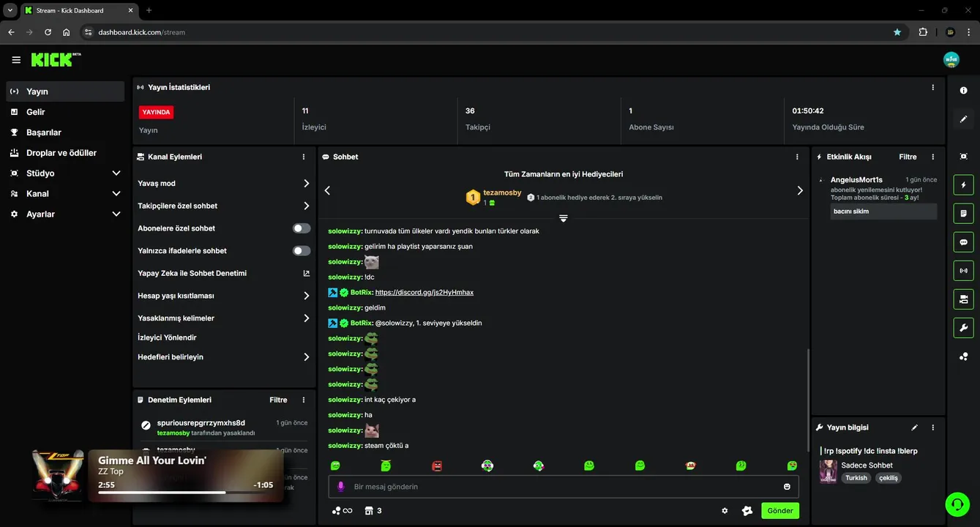
Task: Click the channel points infinity balance
Action: [342, 511]
